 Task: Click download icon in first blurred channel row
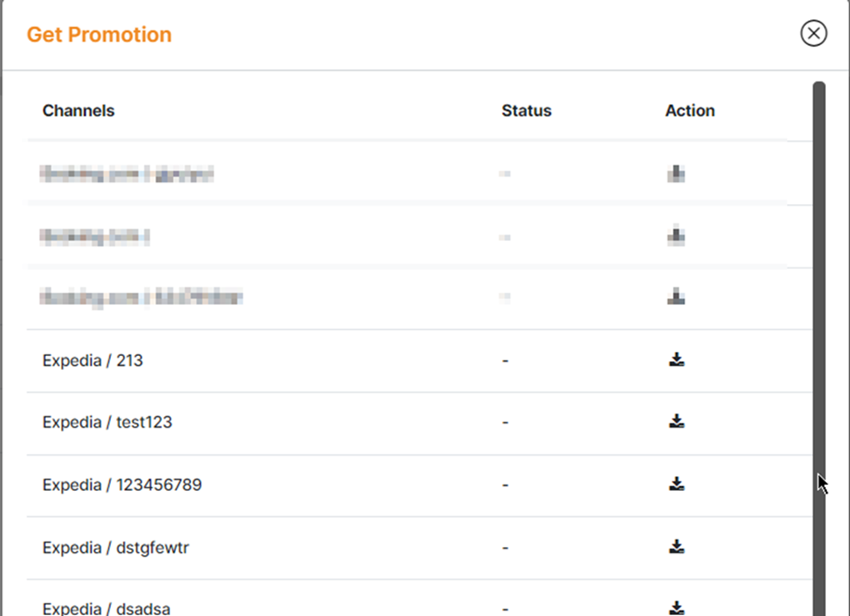pyautogui.click(x=676, y=173)
